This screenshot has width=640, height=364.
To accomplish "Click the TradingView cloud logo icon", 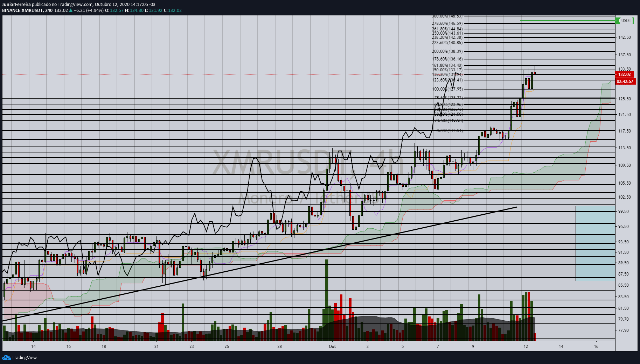I will [6, 357].
